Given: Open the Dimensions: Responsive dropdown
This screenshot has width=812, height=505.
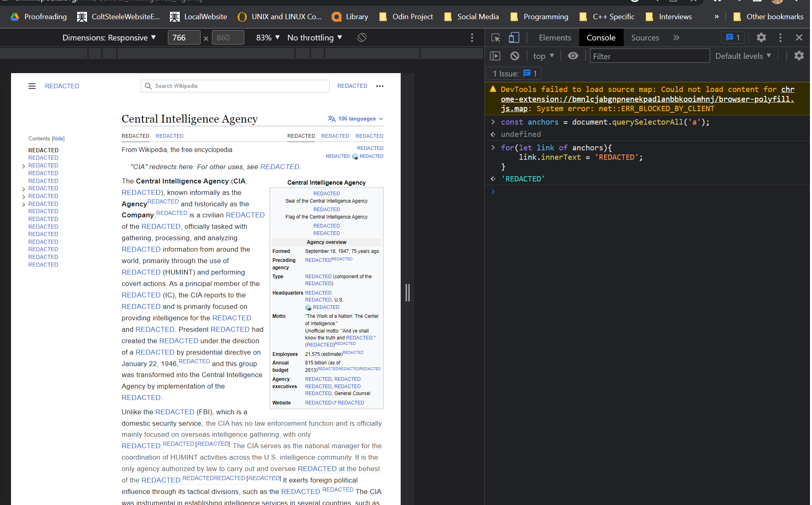Looking at the screenshot, I should tap(109, 38).
